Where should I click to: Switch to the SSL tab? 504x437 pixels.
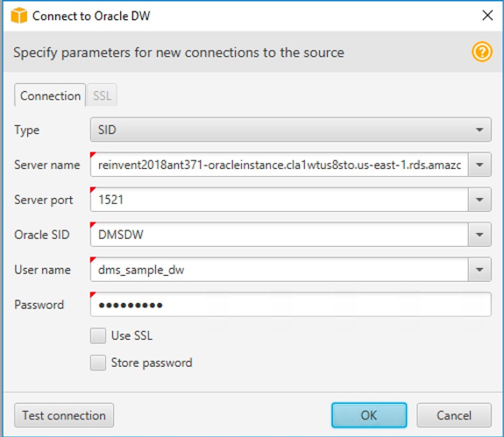tap(103, 95)
